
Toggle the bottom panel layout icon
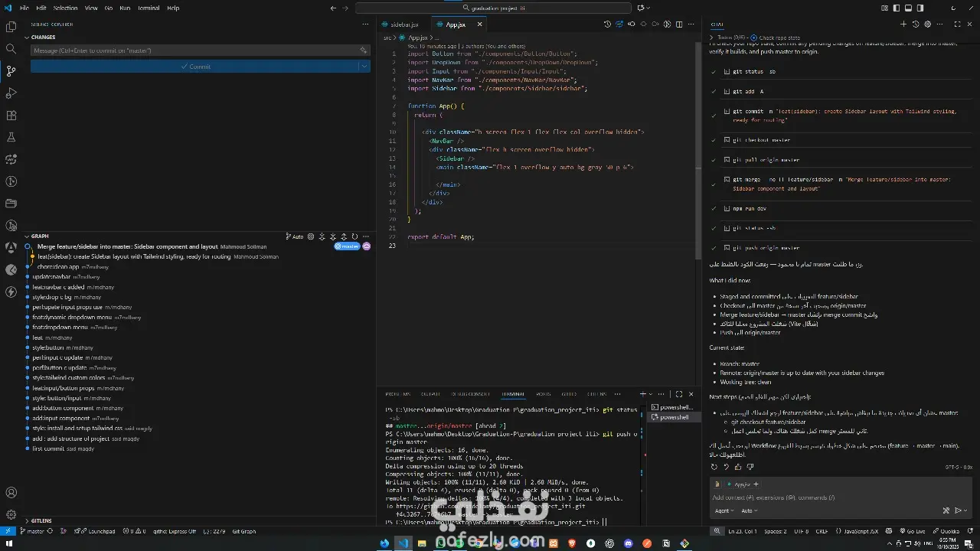pos(908,8)
